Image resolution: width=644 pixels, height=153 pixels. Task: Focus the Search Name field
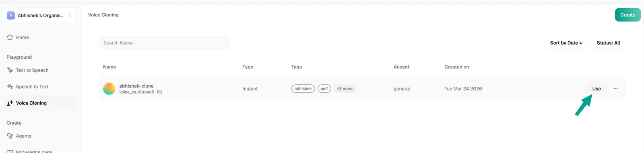(164, 43)
